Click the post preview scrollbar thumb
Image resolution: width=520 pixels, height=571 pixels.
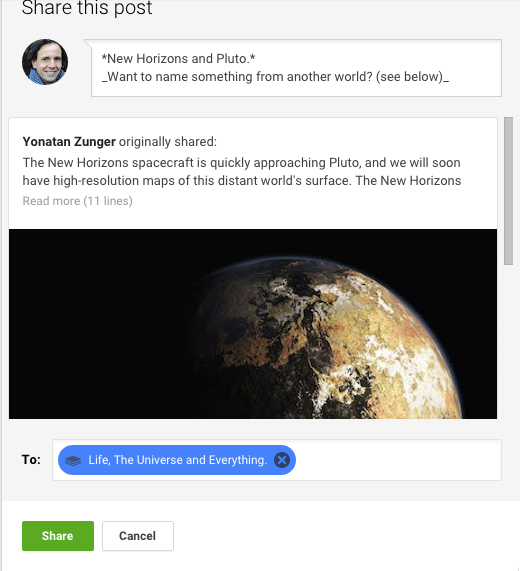coord(508,191)
